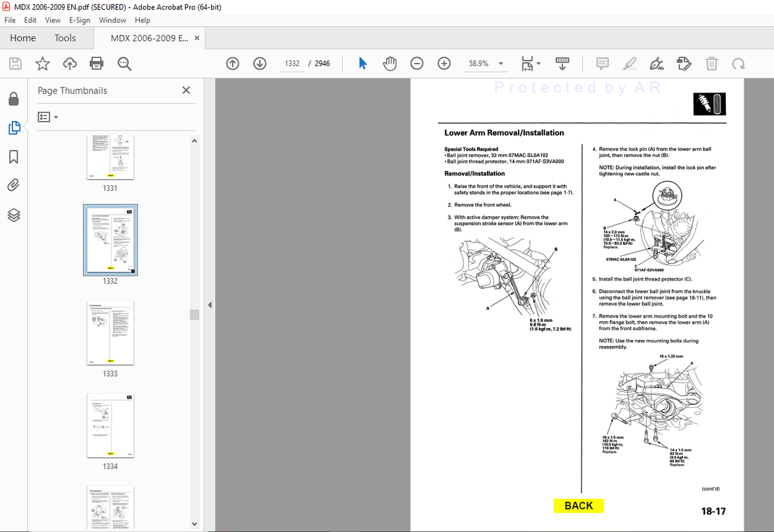Open the zoom percentage dropdown
The height and width of the screenshot is (532, 774).
(499, 63)
